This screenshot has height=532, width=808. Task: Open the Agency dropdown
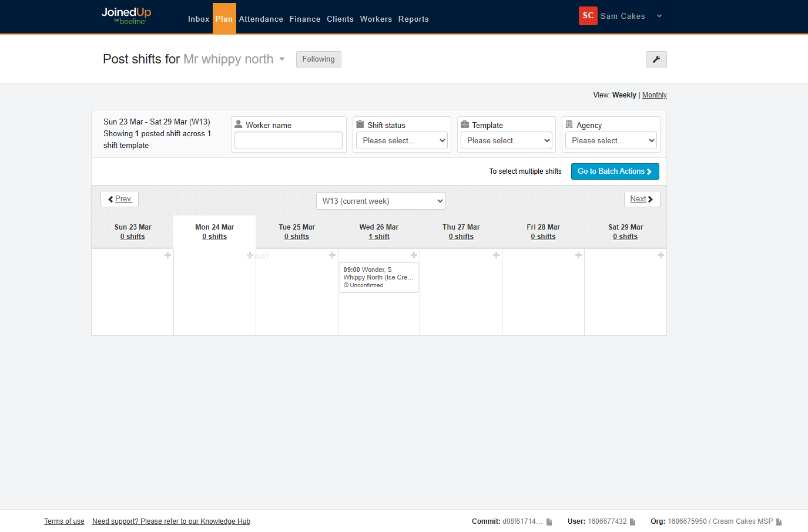pos(611,141)
